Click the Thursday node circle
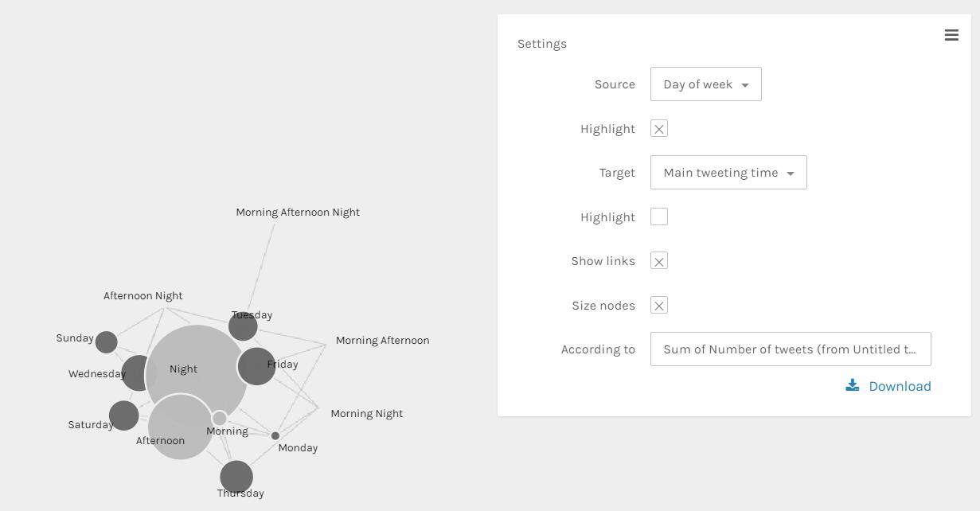The width and height of the screenshot is (980, 511). [236, 477]
